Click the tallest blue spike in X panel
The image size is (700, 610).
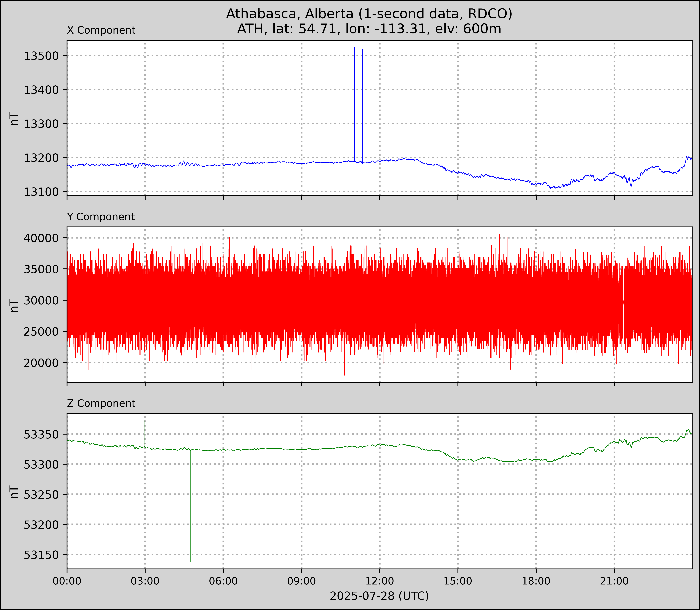pos(355,102)
